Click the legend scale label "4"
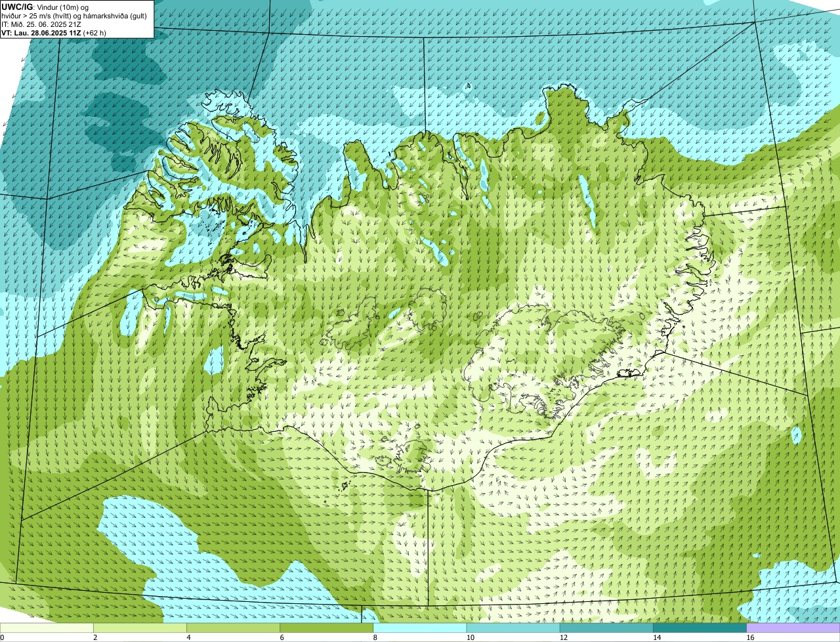The width and height of the screenshot is (840, 642). point(188,637)
